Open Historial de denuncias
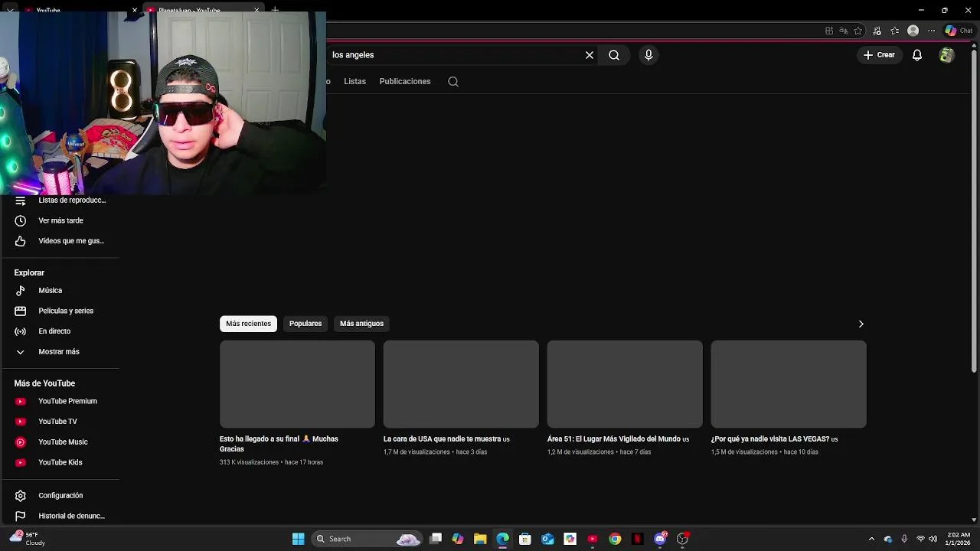Image resolution: width=980 pixels, height=551 pixels. point(60,516)
